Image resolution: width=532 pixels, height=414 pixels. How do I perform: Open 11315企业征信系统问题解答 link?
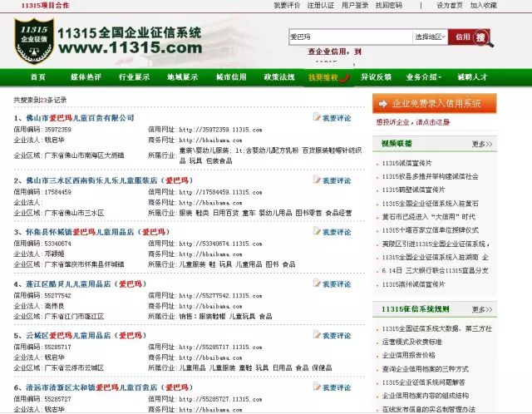pos(423,382)
